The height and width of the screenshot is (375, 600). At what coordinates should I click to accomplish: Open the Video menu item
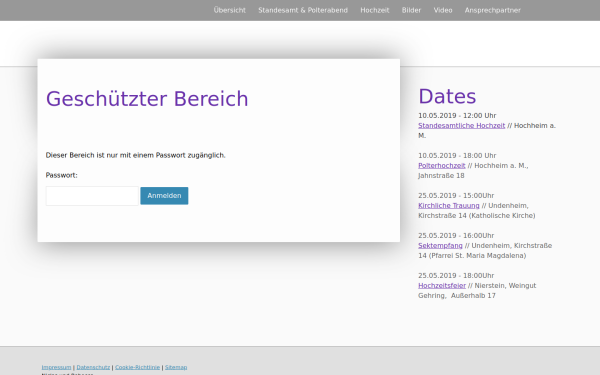pyautogui.click(x=443, y=10)
